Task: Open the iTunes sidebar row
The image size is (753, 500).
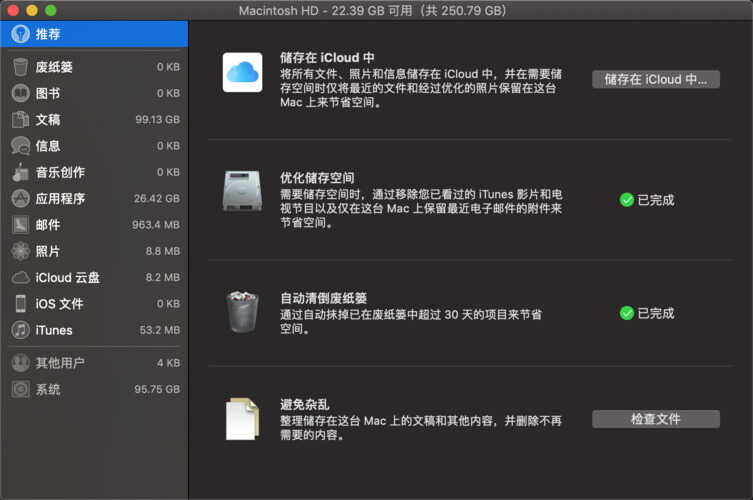Action: click(94, 330)
